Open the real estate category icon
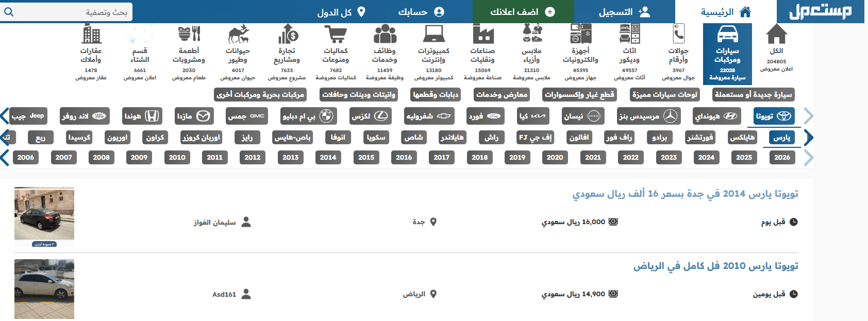Screen dimensions: 868x321 (x=91, y=35)
